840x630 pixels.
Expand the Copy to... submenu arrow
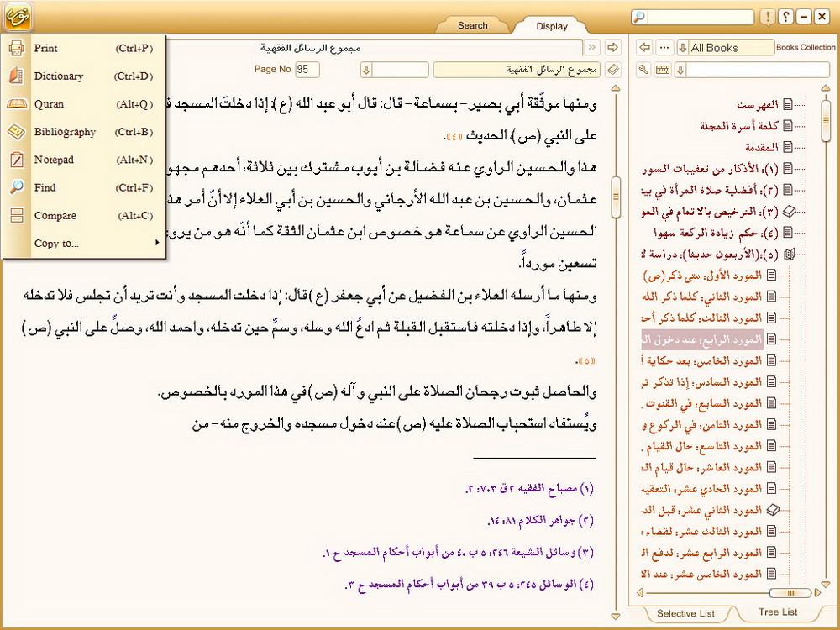[x=157, y=243]
